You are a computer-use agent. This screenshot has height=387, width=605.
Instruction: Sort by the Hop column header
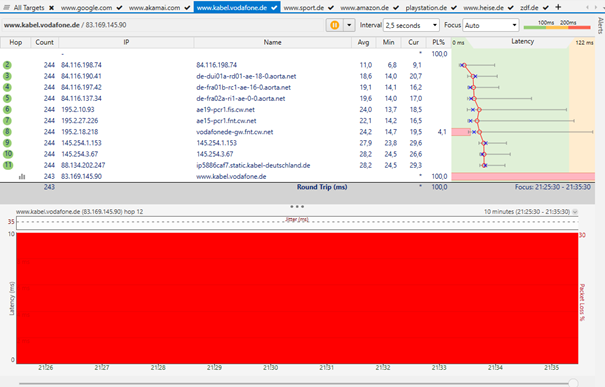pyautogui.click(x=15, y=42)
